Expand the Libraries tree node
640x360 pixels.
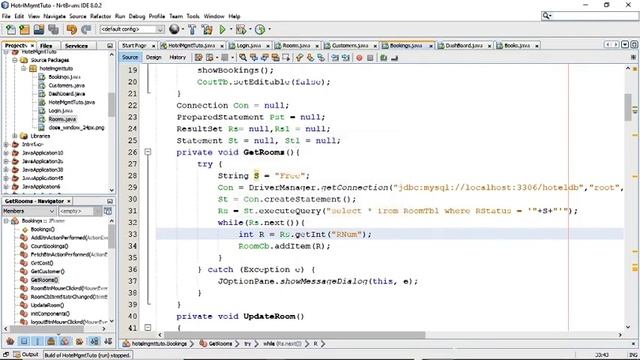point(15,136)
